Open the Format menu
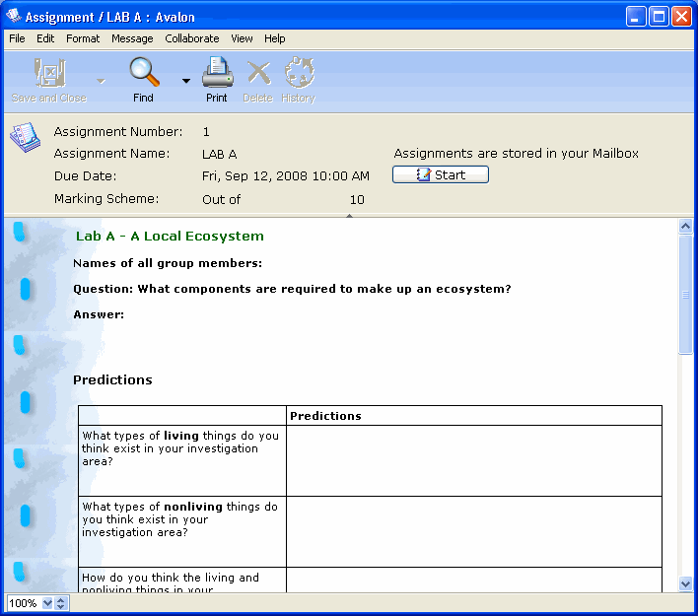Screen dimensions: 698x616 click(x=83, y=38)
